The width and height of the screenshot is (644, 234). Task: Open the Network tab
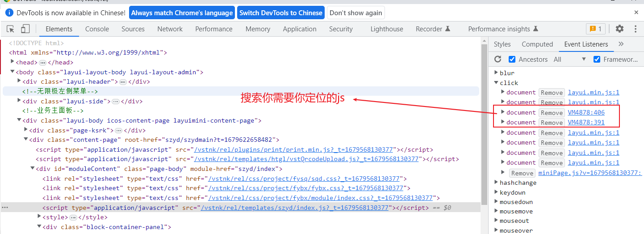(x=170, y=29)
